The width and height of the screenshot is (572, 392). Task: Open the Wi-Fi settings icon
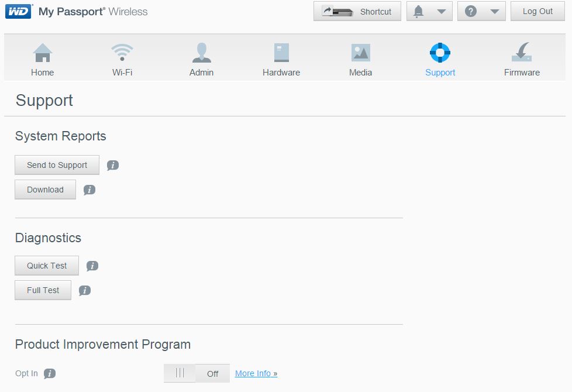tap(122, 53)
